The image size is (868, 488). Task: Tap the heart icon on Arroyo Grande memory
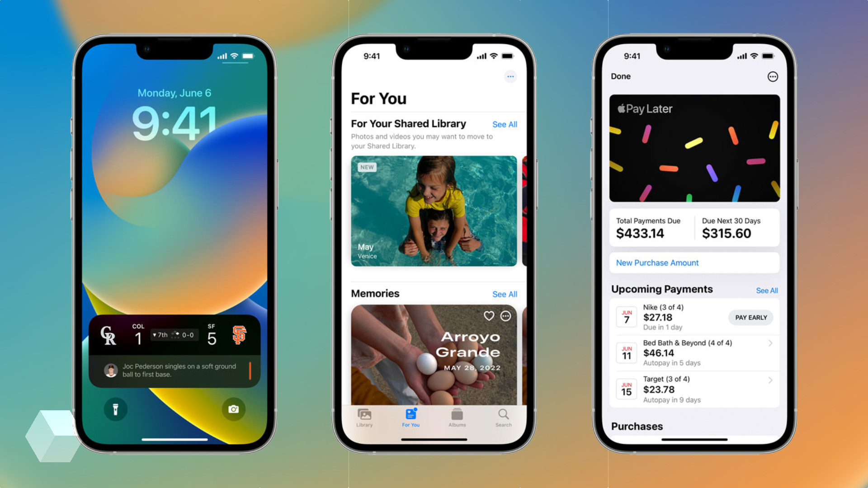pyautogui.click(x=489, y=316)
